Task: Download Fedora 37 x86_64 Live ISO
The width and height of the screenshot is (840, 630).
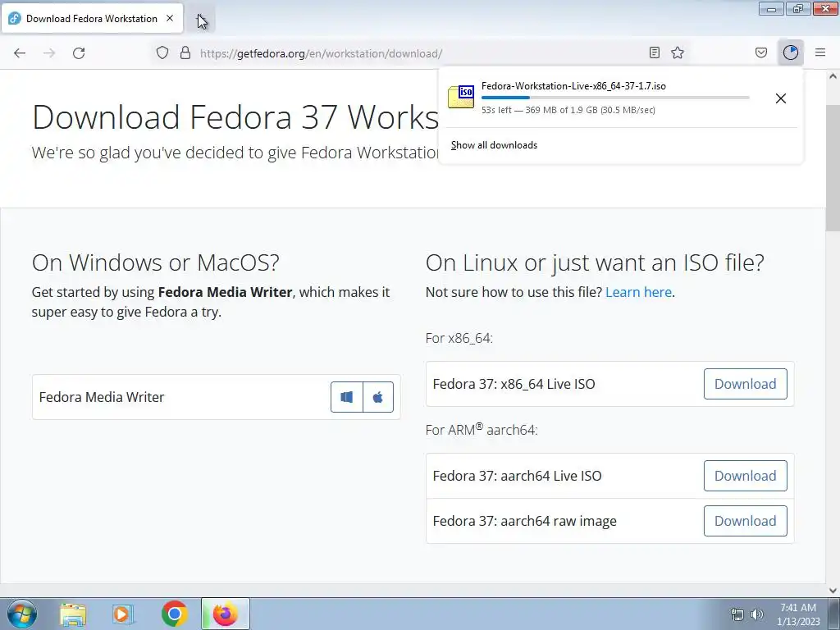Action: [745, 384]
